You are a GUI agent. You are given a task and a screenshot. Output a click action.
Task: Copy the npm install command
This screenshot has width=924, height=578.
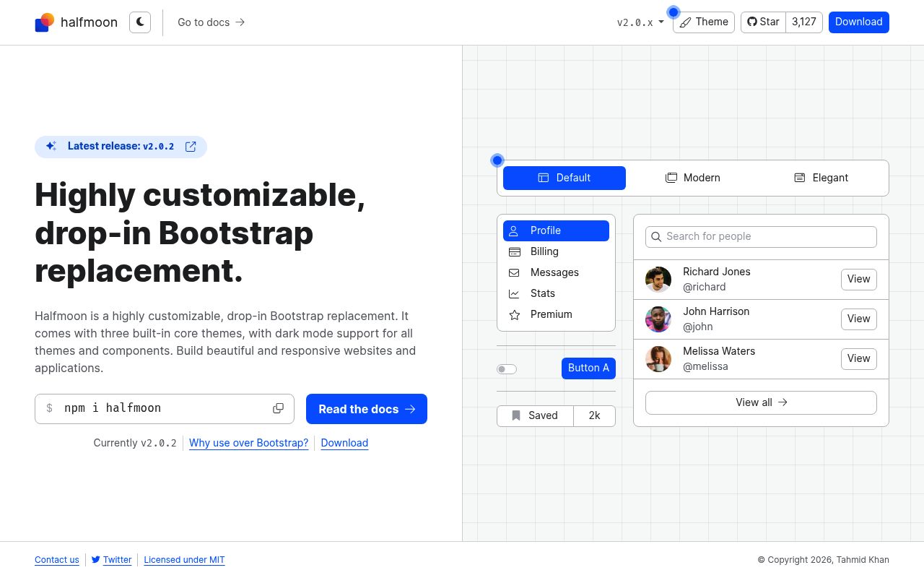(278, 408)
